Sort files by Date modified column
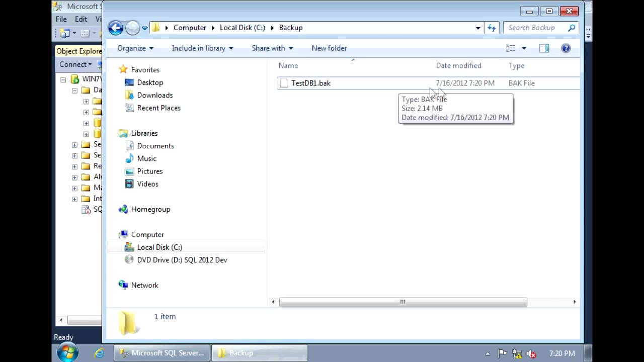Screen dimensions: 644x362 tap(458, 65)
